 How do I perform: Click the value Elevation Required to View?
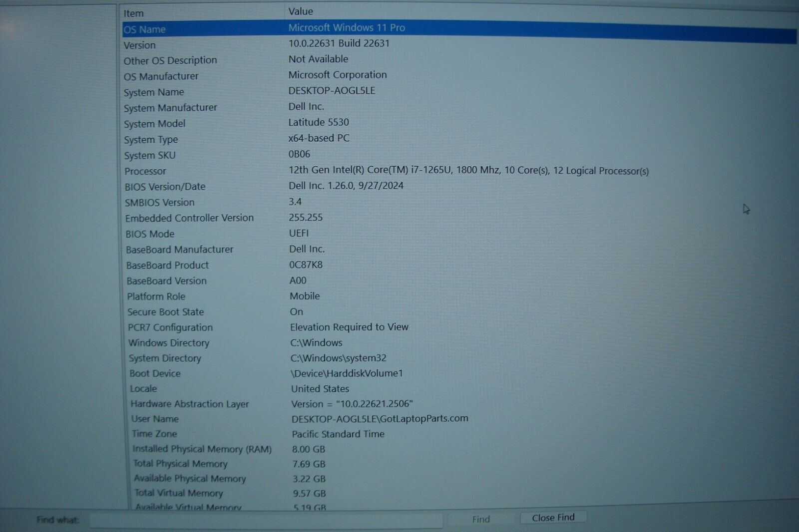(349, 327)
